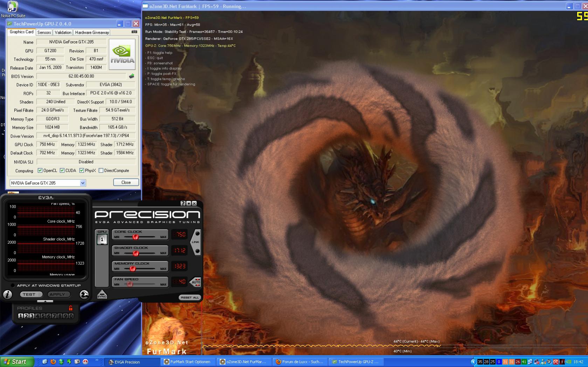The width and height of the screenshot is (588, 367).
Task: Open Nokia PC Suite desktop icon
Action: click(x=13, y=9)
